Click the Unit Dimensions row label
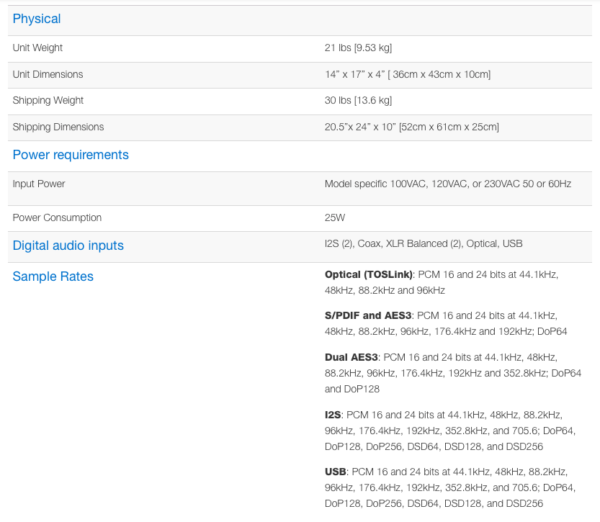 [47, 74]
